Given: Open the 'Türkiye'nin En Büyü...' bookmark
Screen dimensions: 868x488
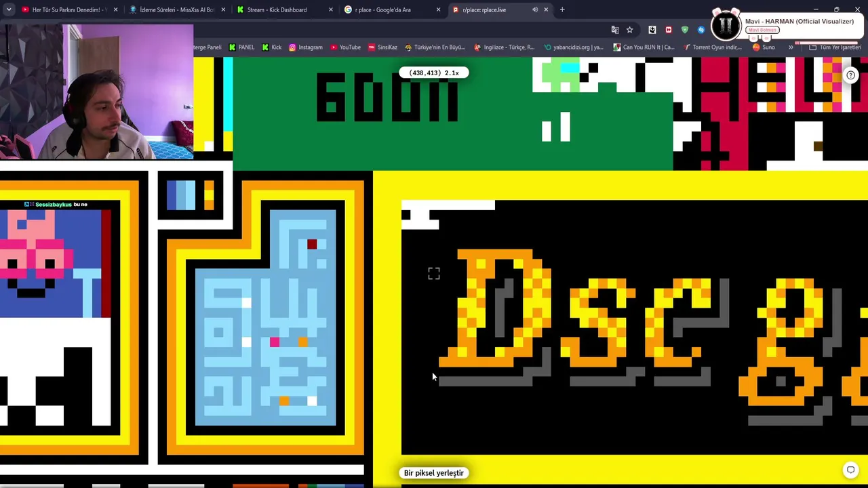Looking at the screenshot, I should 435,47.
